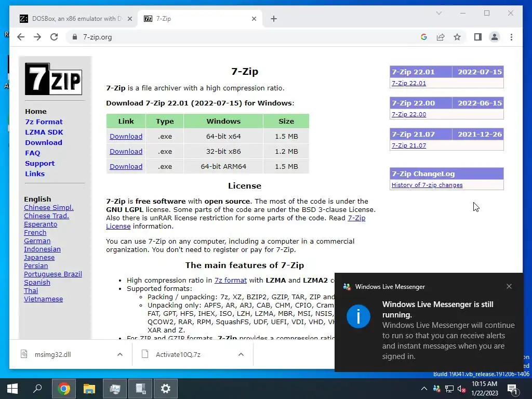Open the 7-Zip 22.01 news link
The image size is (532, 399).
pyautogui.click(x=409, y=83)
